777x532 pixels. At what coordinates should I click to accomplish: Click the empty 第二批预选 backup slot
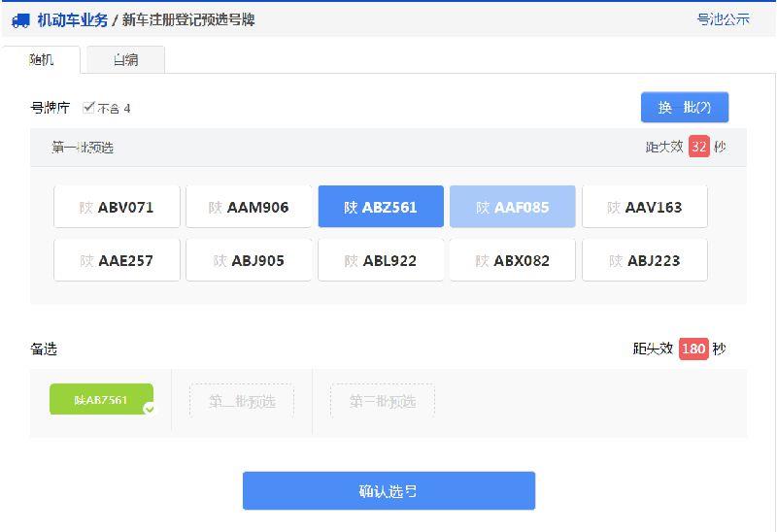click(x=242, y=401)
